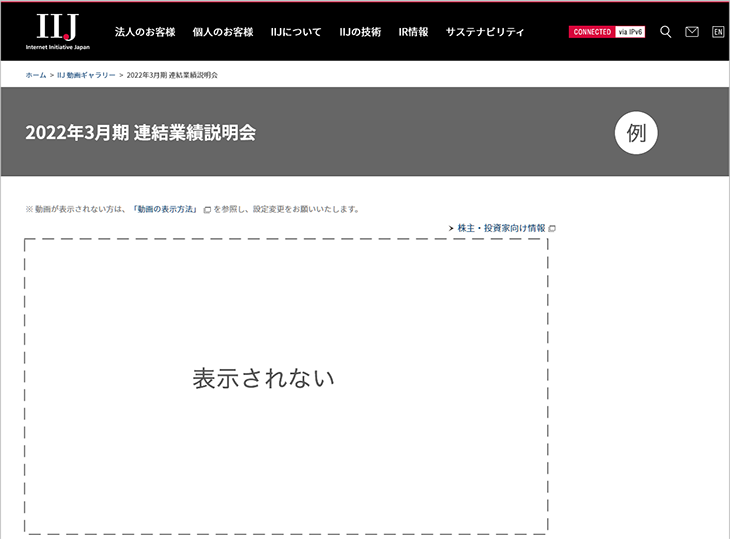Open the search magnifier icon
Screen dimensions: 730x560
pos(666,32)
